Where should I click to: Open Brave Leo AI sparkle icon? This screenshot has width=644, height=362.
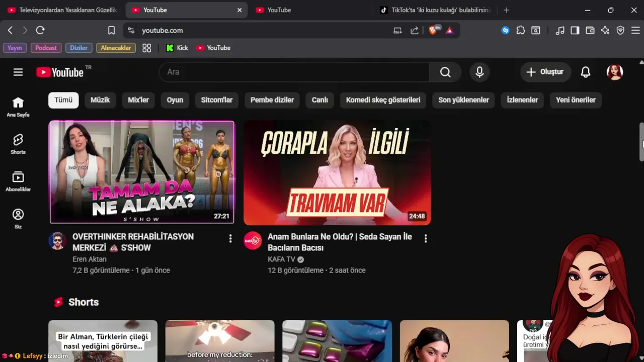605,30
